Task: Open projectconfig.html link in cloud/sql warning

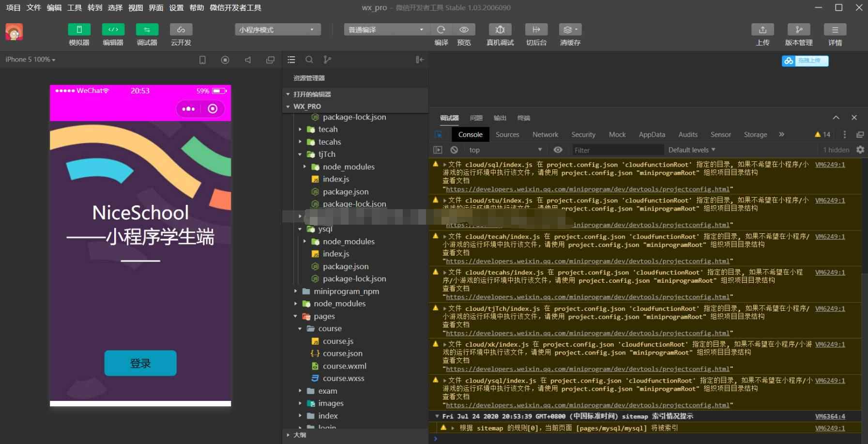Action: (x=587, y=189)
